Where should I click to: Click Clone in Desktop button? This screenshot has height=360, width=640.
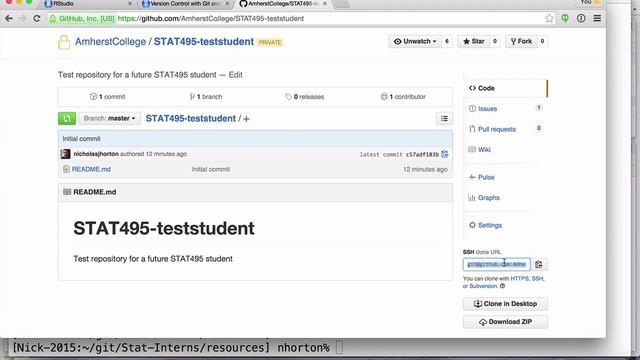pos(505,304)
